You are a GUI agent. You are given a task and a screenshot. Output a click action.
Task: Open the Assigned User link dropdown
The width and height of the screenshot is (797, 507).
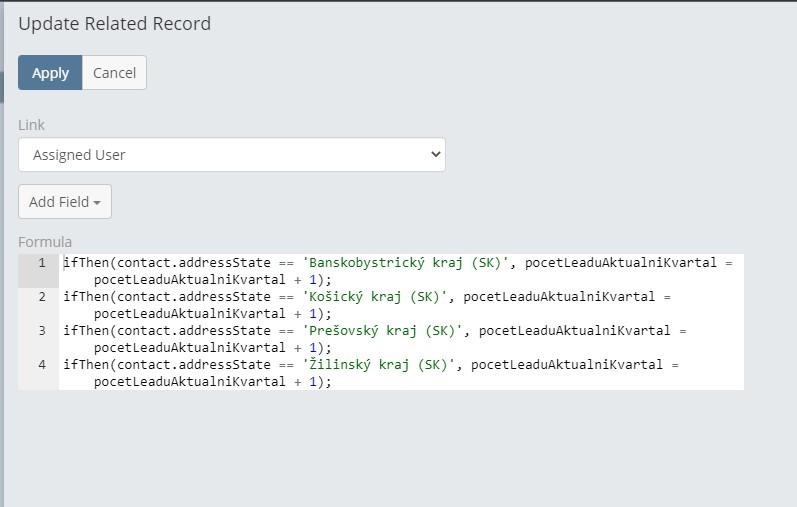click(x=231, y=155)
